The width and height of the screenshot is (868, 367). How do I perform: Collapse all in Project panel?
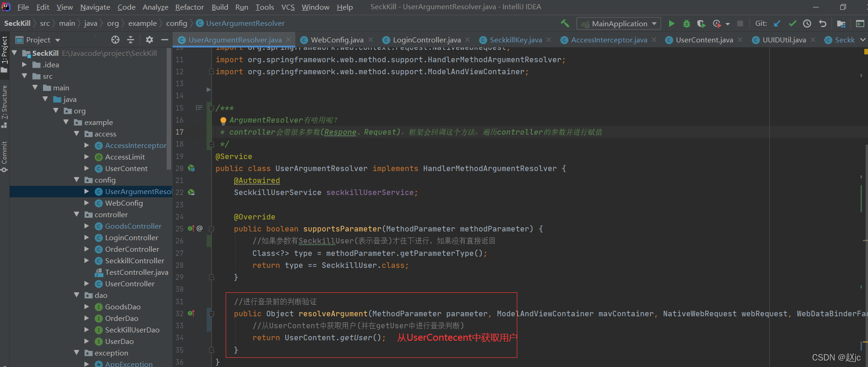[x=131, y=40]
